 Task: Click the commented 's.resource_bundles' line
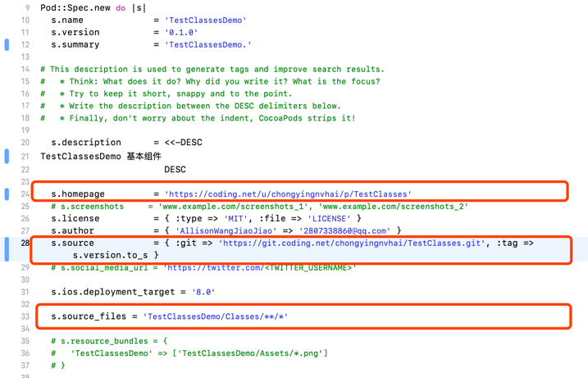point(109,341)
